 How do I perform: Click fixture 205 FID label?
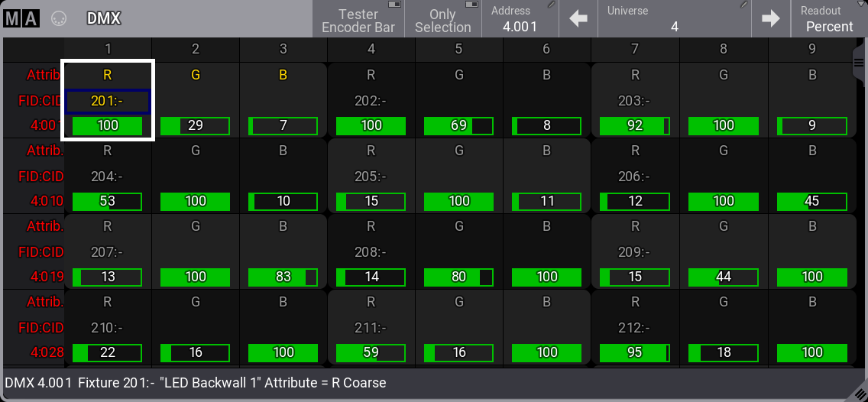371,177
